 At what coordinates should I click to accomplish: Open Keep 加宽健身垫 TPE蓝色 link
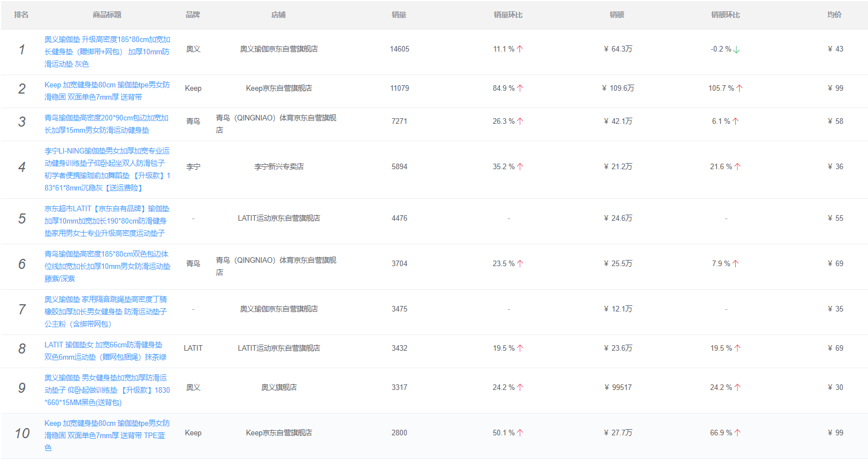pyautogui.click(x=107, y=435)
